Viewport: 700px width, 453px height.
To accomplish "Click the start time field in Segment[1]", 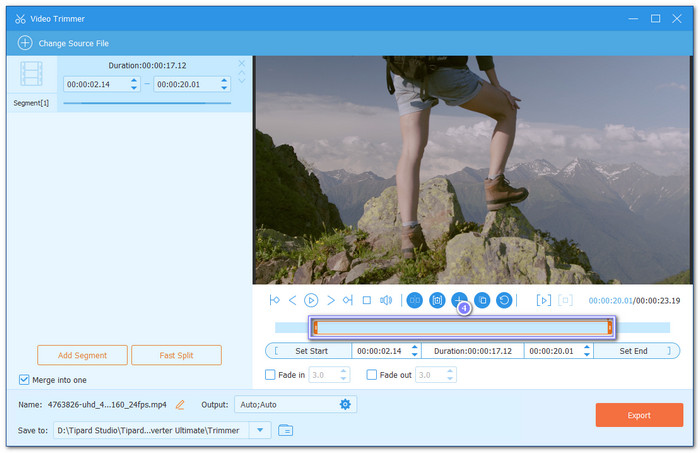I will [x=102, y=84].
